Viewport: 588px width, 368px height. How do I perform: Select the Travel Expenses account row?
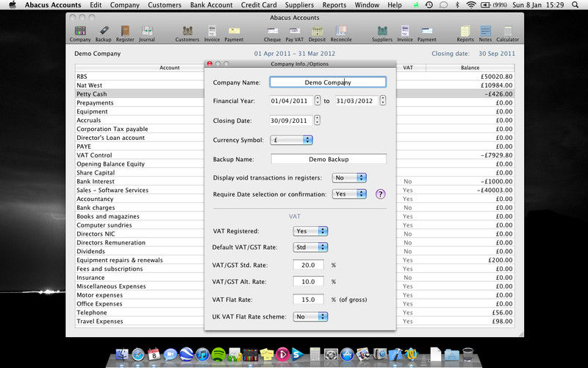(x=295, y=322)
